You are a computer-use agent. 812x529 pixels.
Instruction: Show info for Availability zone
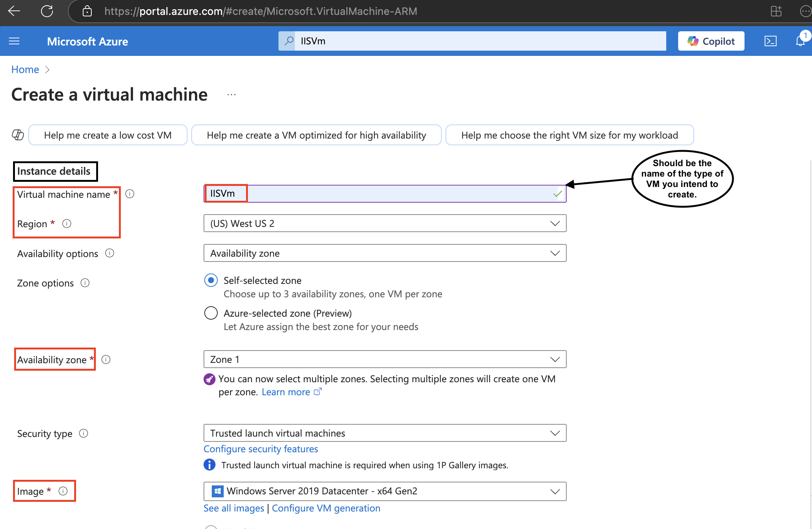pos(106,359)
